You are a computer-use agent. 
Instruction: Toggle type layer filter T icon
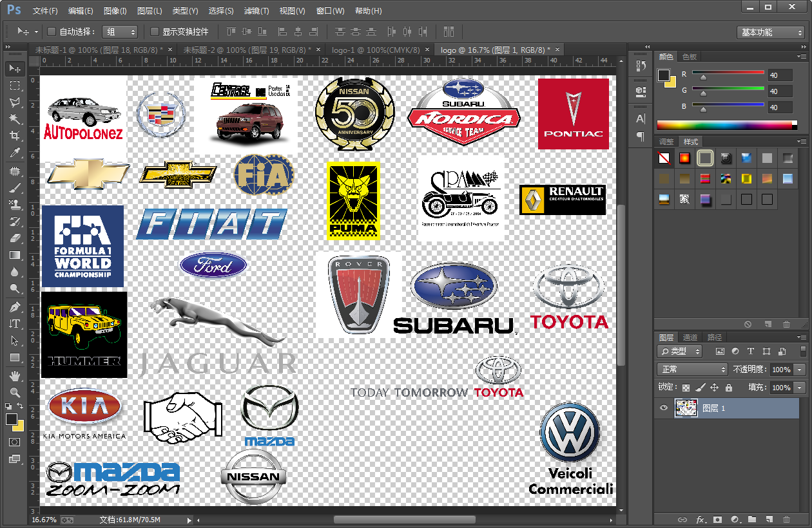[x=751, y=352]
